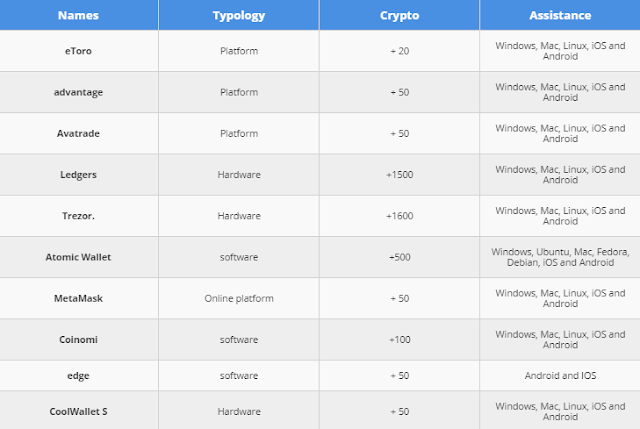Click the Crypto column header
640x429 pixels.
[x=399, y=16]
